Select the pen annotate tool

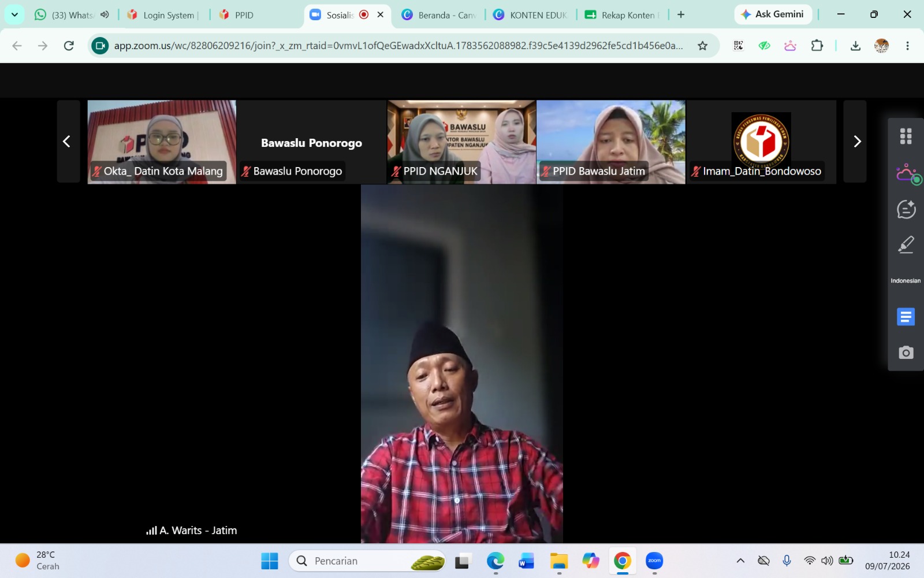(x=906, y=245)
